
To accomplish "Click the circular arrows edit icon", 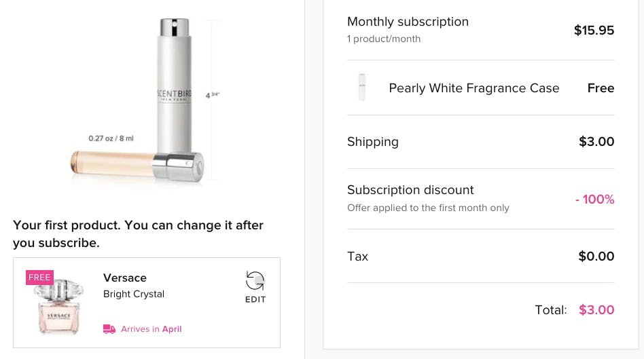I will click(255, 280).
